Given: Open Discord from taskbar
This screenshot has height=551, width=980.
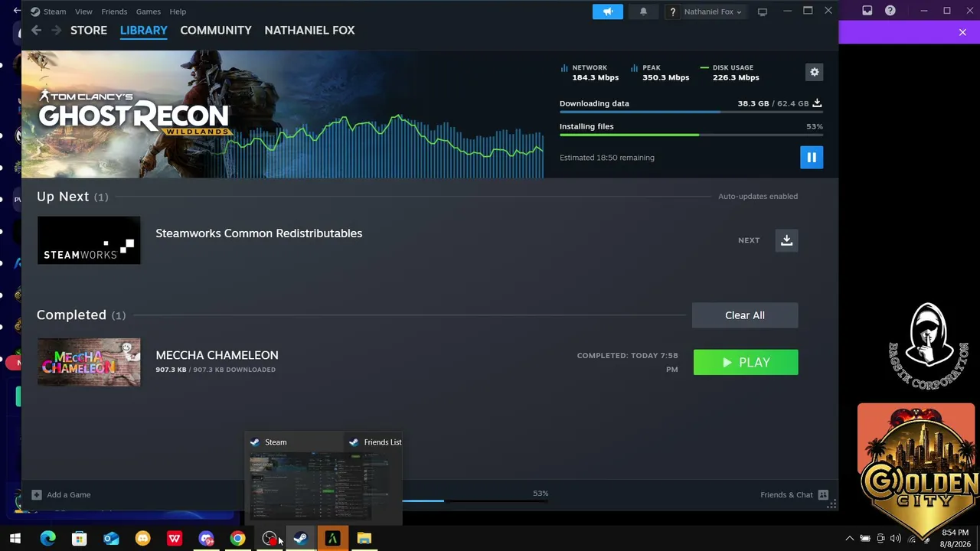Looking at the screenshot, I should [x=206, y=539].
